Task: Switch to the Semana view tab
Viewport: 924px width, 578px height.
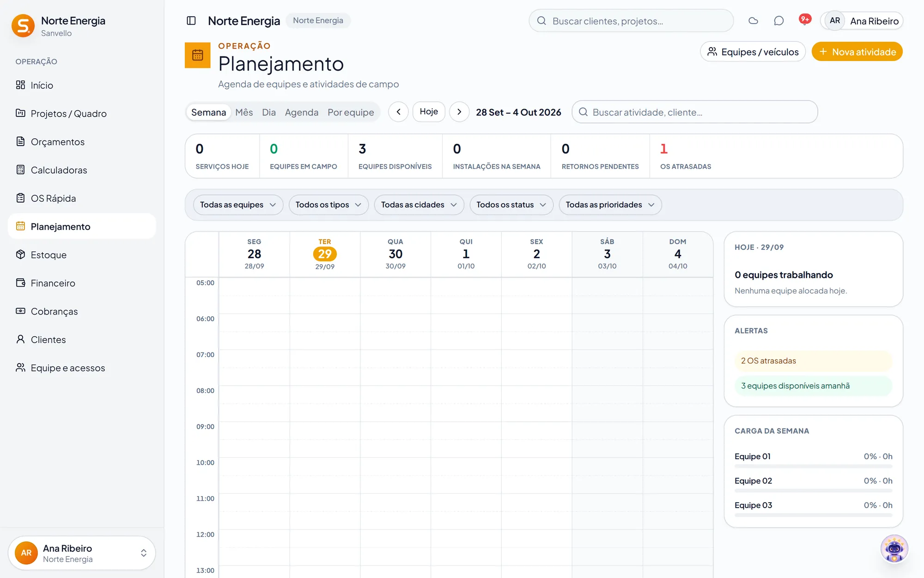Action: [209, 112]
